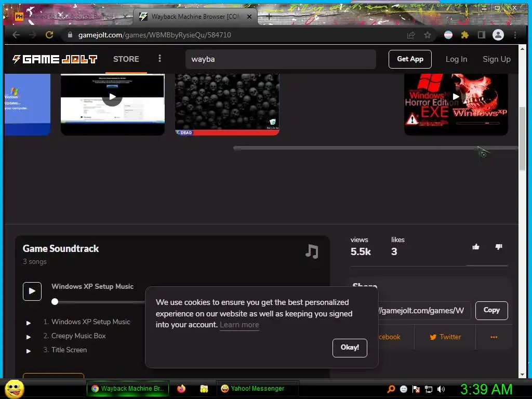Click the 3:39 AM taskbar clock
532x399 pixels.
tap(486, 390)
